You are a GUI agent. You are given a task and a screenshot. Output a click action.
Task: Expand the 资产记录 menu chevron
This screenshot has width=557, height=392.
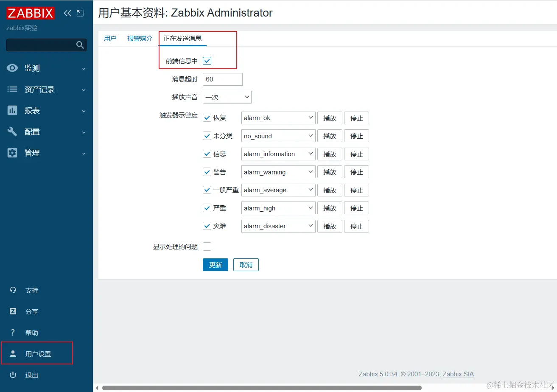84,90
